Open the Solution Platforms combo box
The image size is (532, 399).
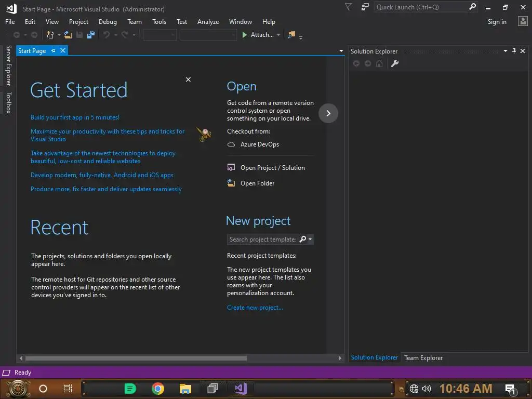click(208, 35)
